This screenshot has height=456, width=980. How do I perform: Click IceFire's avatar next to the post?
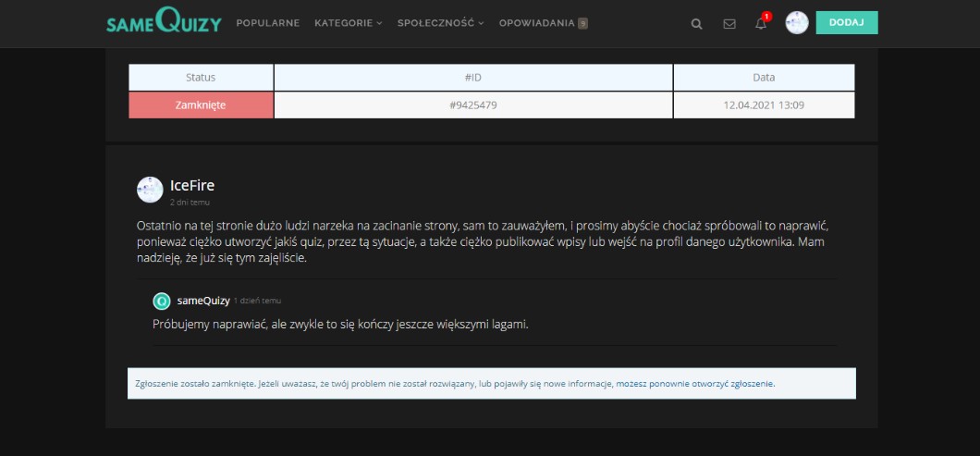click(x=150, y=190)
